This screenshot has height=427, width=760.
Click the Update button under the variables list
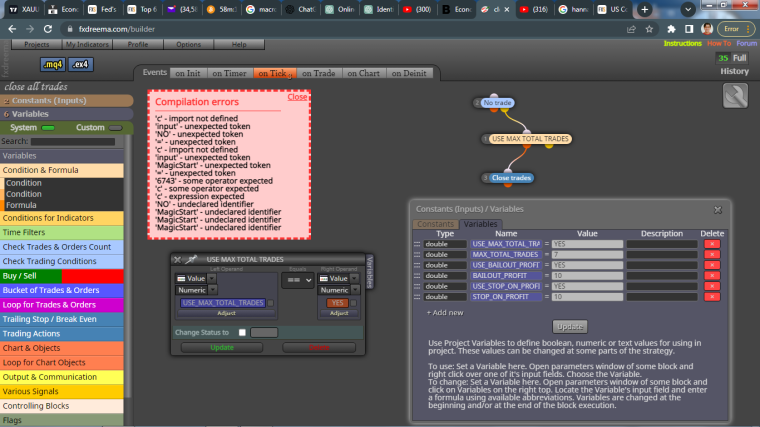tap(570, 327)
